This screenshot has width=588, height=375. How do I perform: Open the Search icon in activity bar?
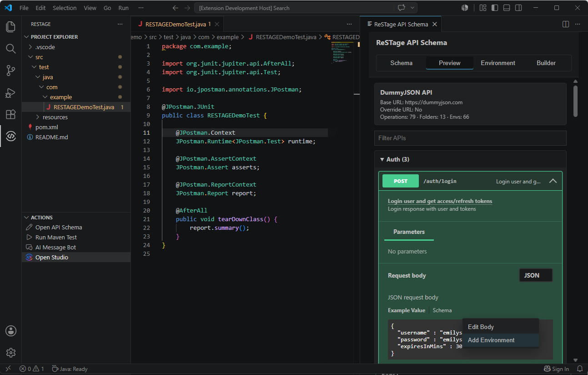pos(11,48)
